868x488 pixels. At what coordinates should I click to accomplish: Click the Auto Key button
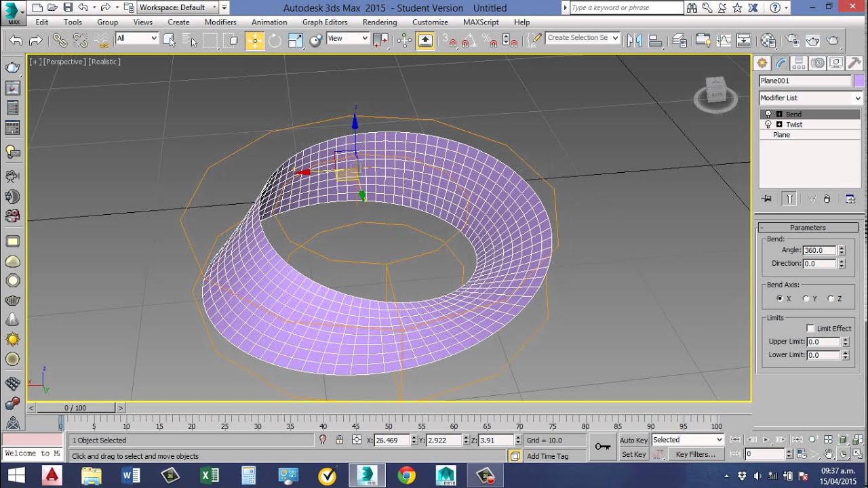pyautogui.click(x=633, y=440)
